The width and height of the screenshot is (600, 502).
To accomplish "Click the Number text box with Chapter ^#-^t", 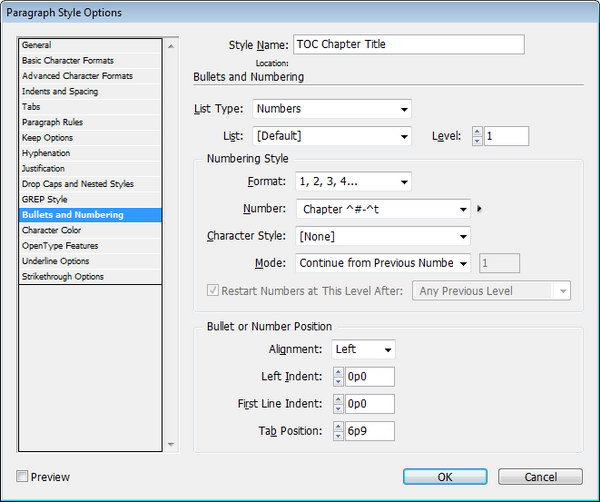I will coord(377,209).
